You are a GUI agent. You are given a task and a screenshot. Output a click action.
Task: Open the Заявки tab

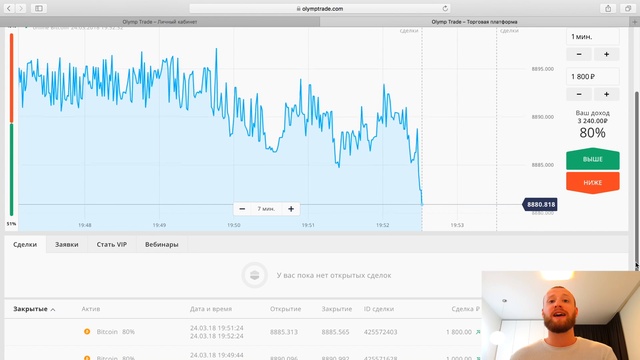click(x=67, y=244)
